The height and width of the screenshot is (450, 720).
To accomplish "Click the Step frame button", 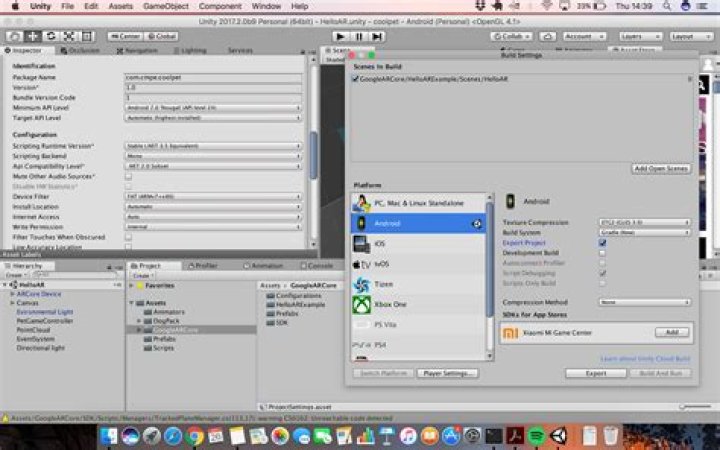I will tap(379, 36).
